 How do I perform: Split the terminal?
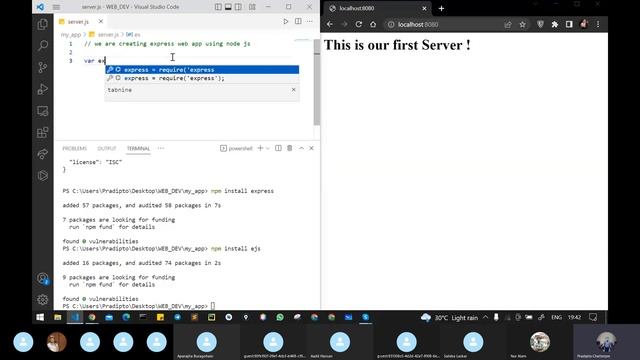point(278,148)
